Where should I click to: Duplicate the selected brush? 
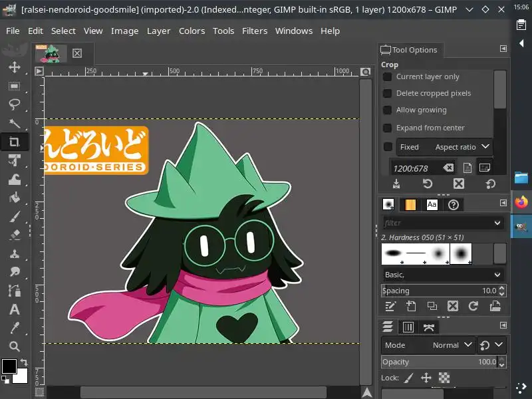pyautogui.click(x=432, y=307)
